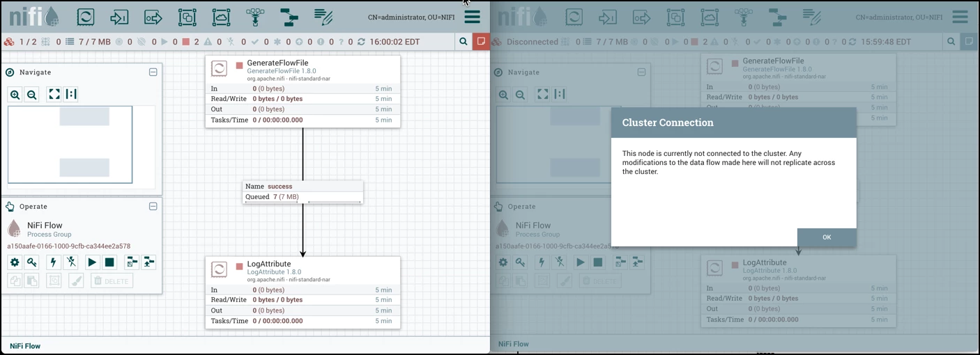Select the GenerateFlowFile processor in left window
This screenshot has width=980, height=355.
coord(303,91)
